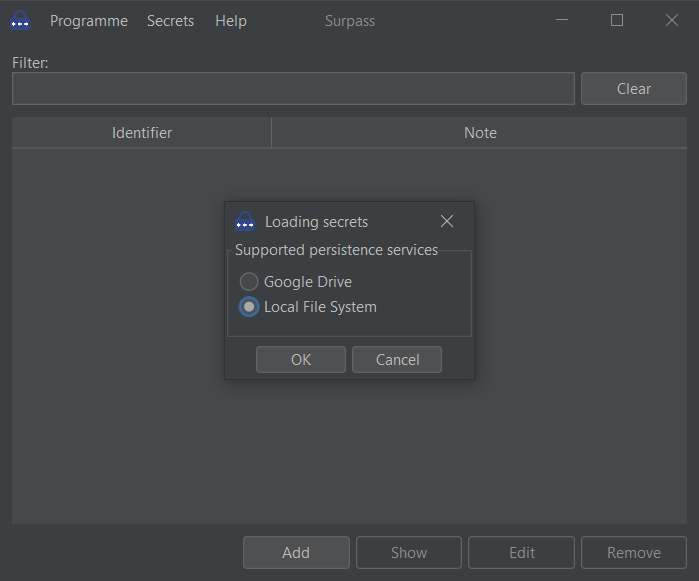Close the Surpass main window
This screenshot has width=699, height=581.
pos(671,20)
